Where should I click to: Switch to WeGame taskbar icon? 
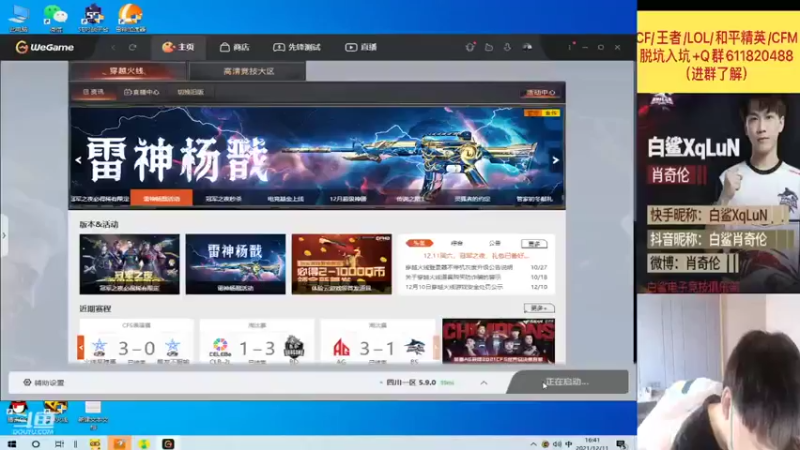click(168, 444)
